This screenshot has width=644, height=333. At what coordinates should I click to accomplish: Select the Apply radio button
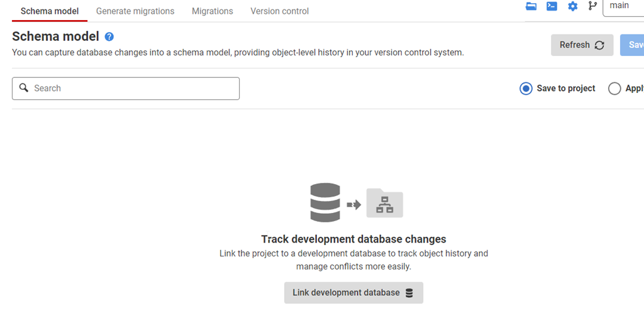[x=614, y=89]
